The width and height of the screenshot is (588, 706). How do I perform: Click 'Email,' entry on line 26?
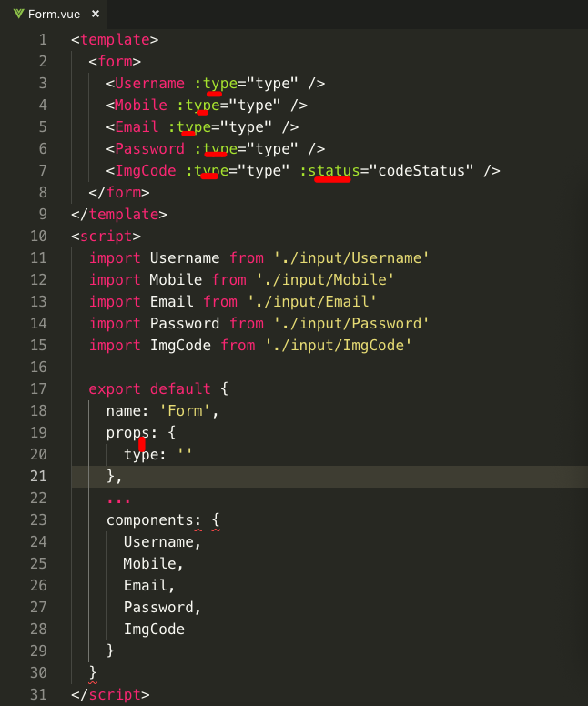click(x=149, y=585)
